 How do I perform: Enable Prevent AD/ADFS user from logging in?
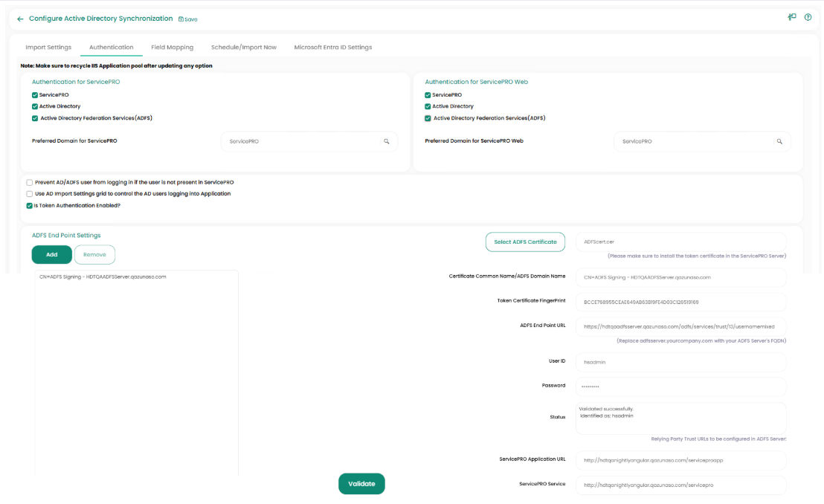(29, 182)
